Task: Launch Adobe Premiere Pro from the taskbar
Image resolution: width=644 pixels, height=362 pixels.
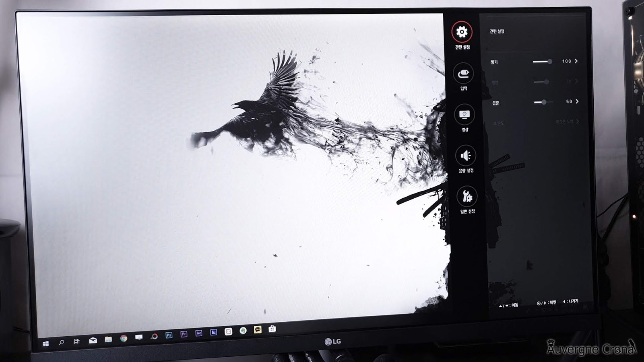Action: 184,334
